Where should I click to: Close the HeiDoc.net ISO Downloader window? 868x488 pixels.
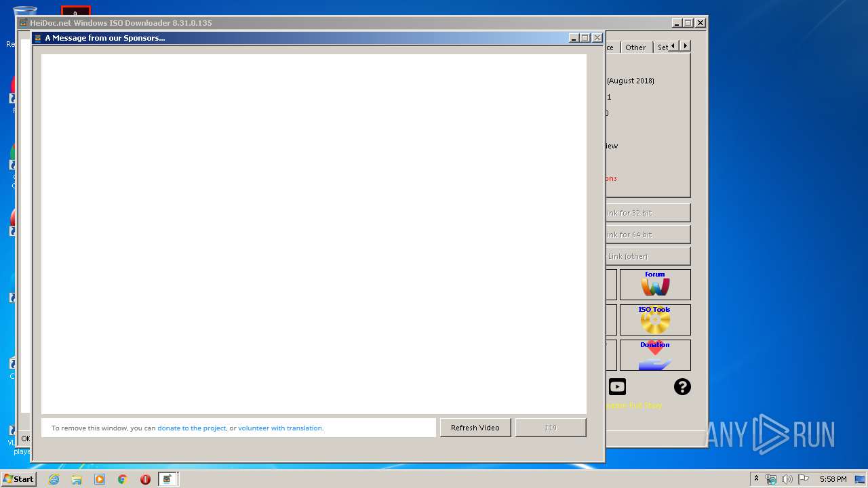(701, 23)
